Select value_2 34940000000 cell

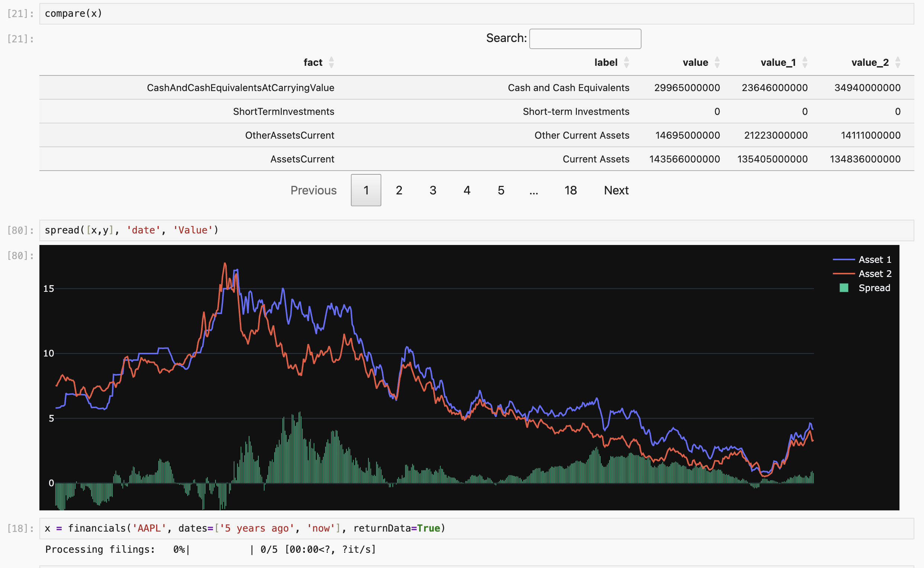click(867, 88)
